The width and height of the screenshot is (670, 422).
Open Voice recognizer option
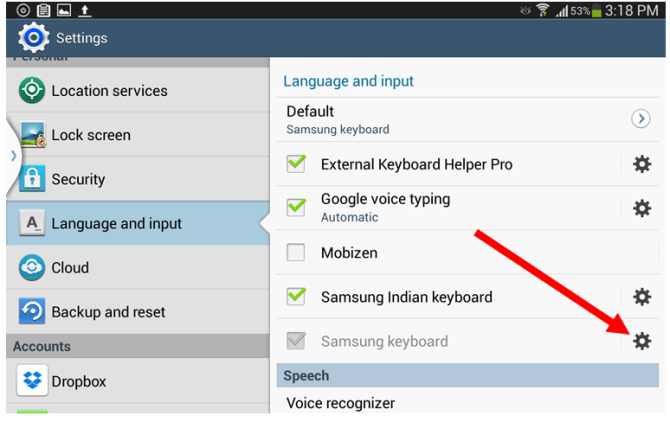pyautogui.click(x=467, y=401)
